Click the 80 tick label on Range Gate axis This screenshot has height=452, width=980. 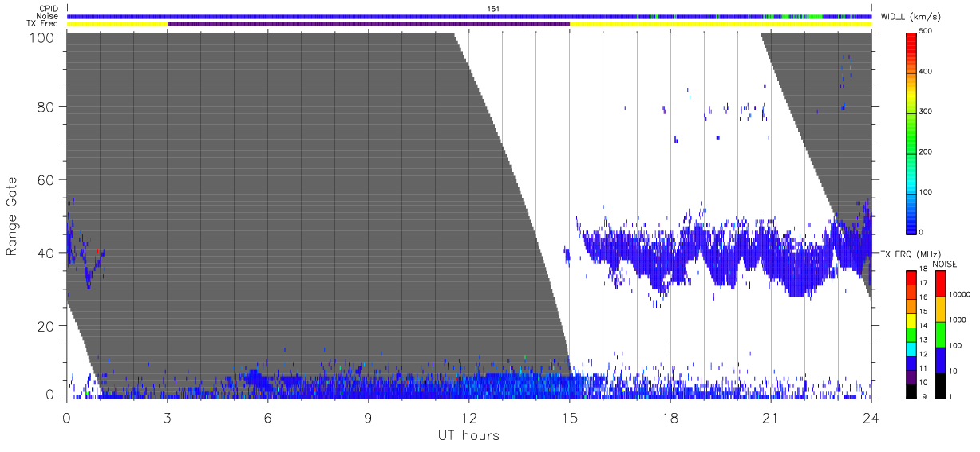(46, 107)
